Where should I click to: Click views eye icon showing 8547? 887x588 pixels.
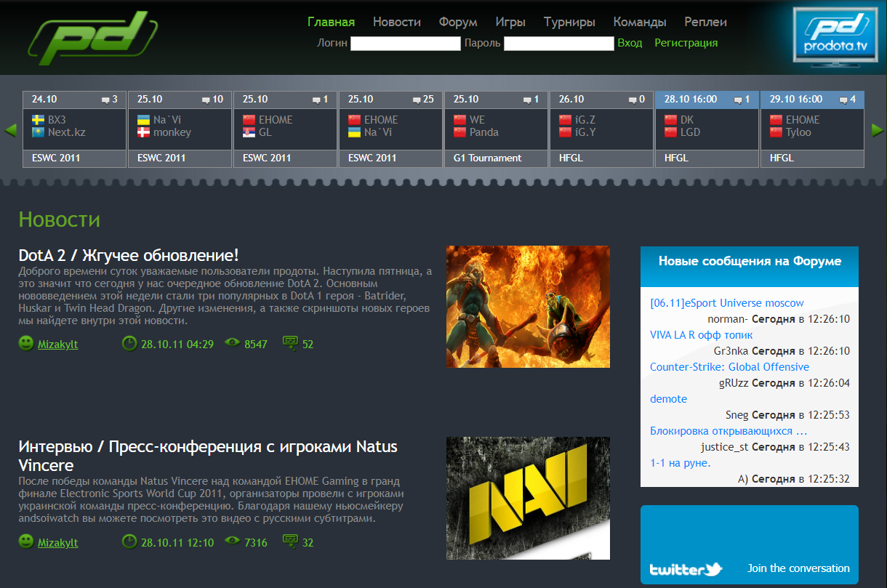(233, 343)
